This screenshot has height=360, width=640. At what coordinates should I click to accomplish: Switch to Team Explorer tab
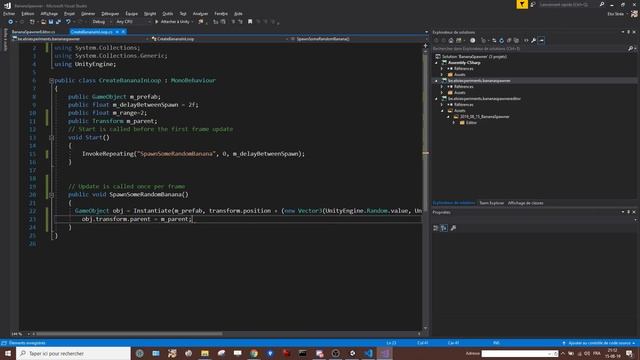click(491, 203)
